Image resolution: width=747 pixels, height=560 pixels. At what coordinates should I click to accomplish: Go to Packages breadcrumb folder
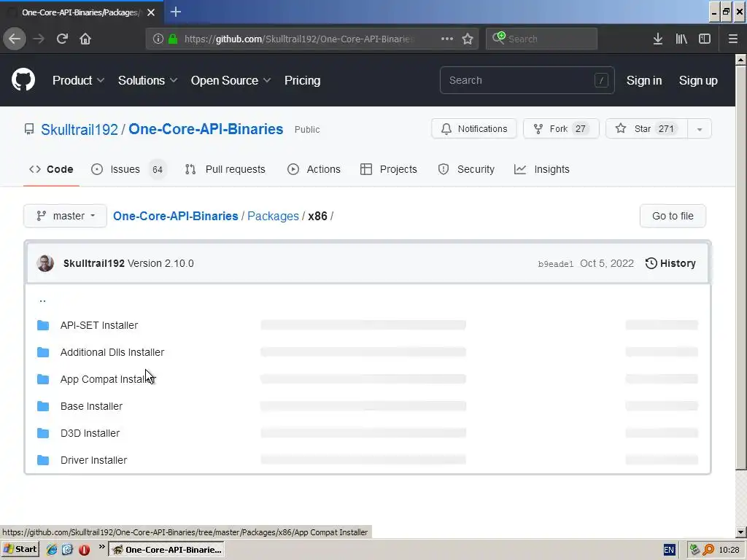273,216
